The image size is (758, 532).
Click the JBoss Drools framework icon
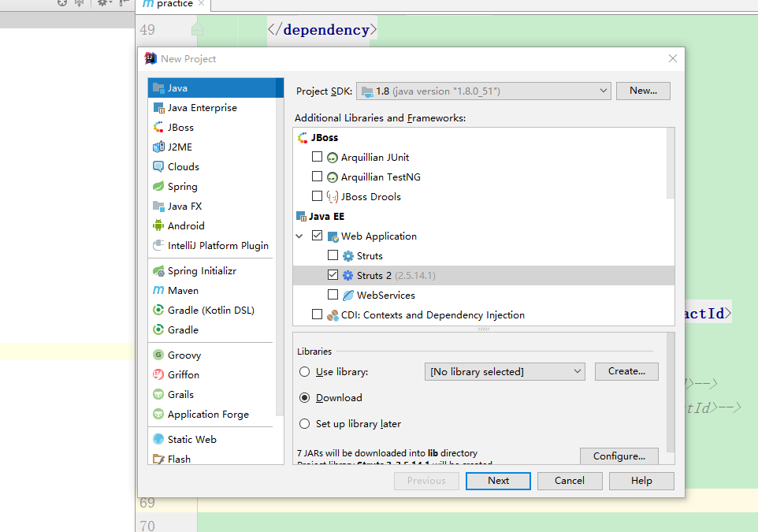pyautogui.click(x=332, y=197)
